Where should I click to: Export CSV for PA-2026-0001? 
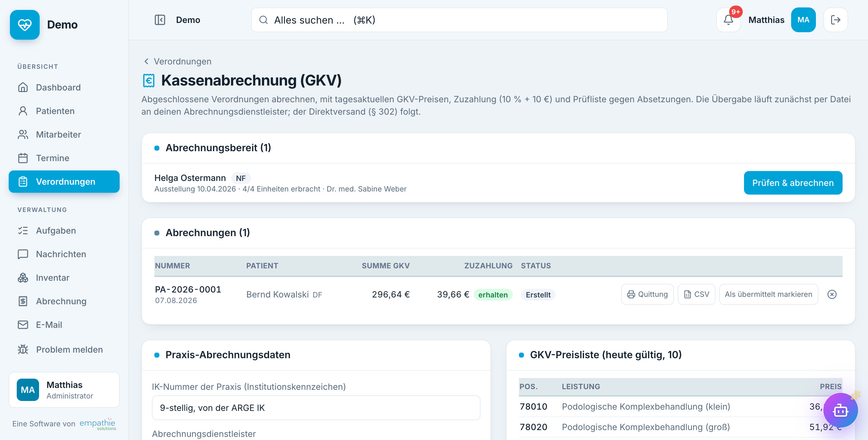(696, 294)
